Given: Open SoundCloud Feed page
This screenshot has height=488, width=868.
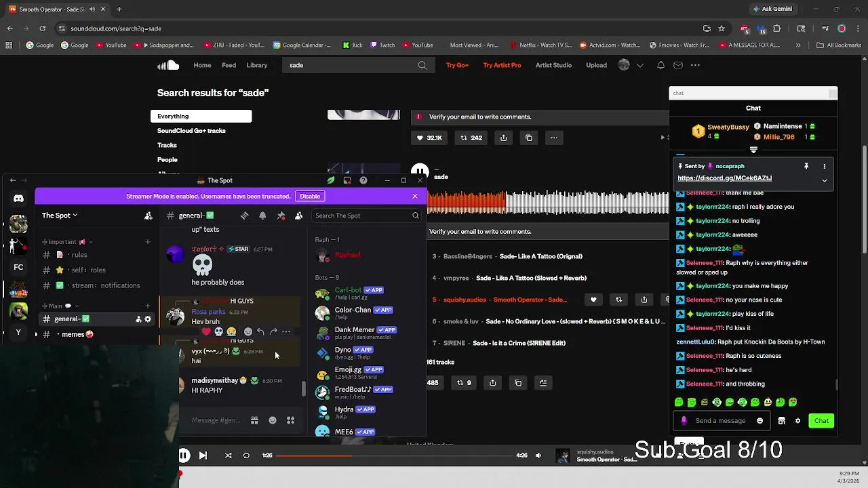Looking at the screenshot, I should [229, 65].
